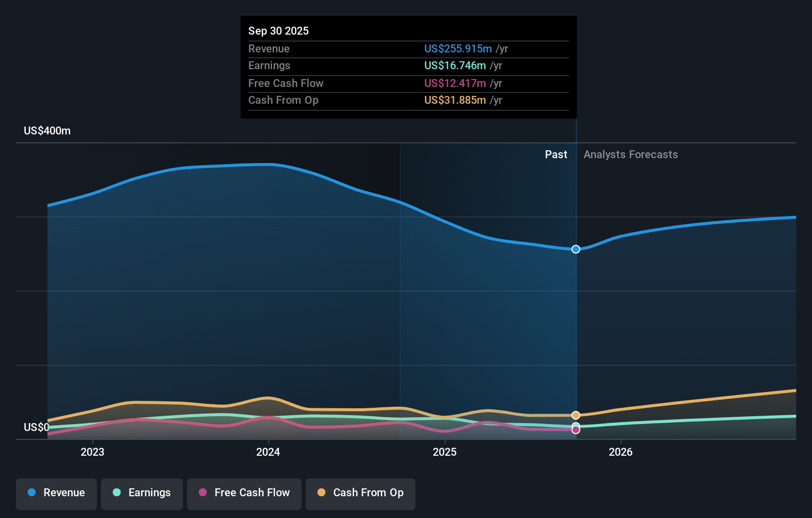Click the US$400m axis gridline label
This screenshot has width=812, height=518.
click(45, 130)
